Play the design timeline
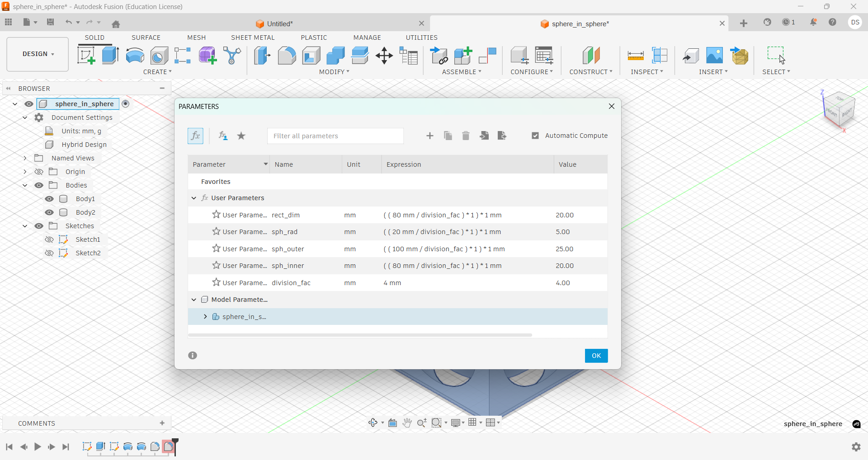 tap(38, 447)
